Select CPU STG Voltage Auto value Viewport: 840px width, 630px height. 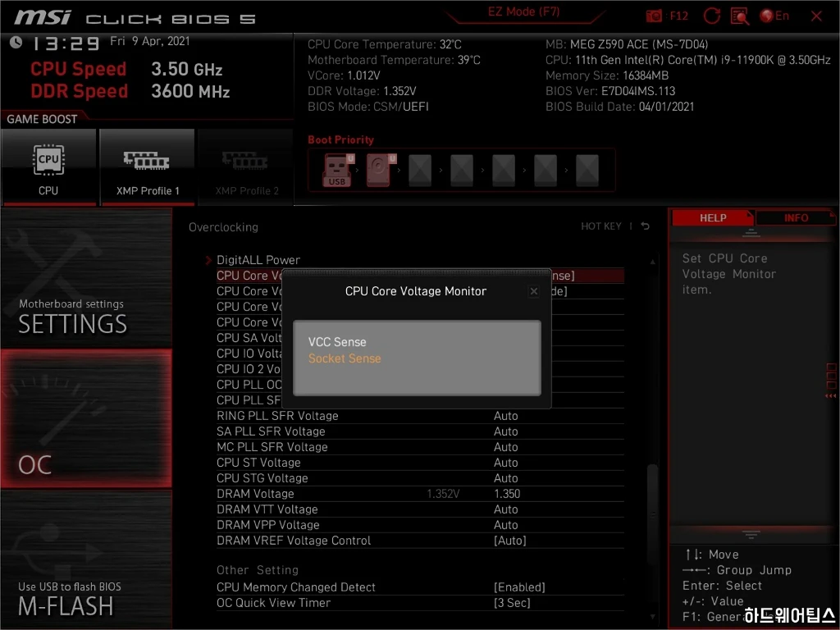click(505, 478)
